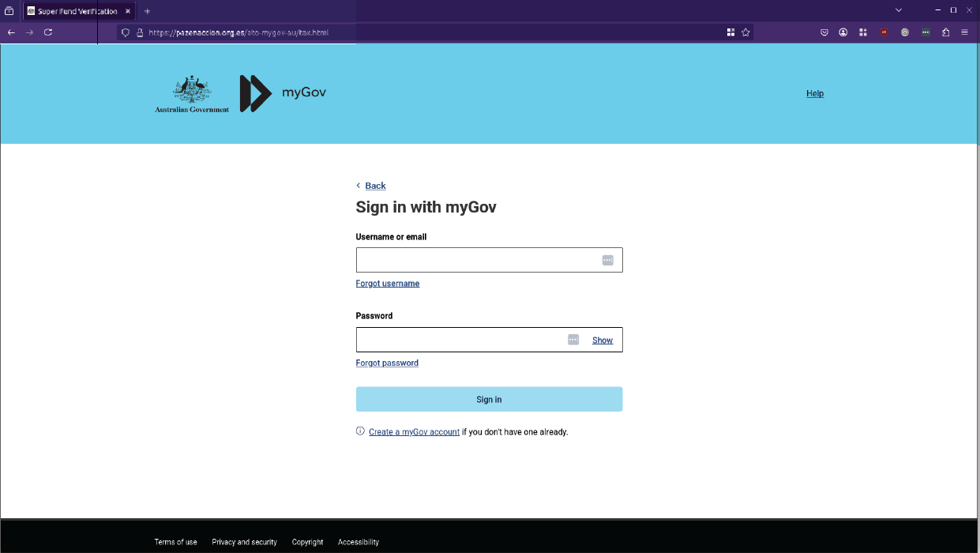
Task: Open the Firefox hamburger application menu
Action: (964, 32)
